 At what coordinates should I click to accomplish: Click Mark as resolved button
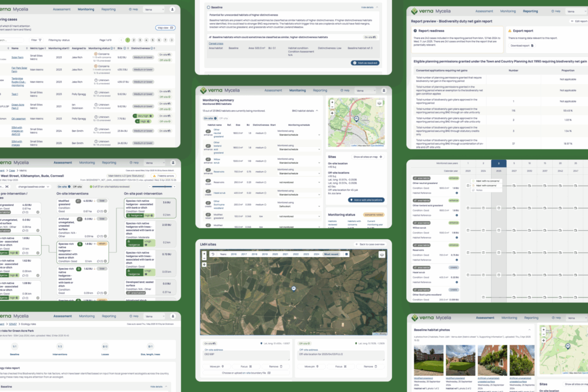click(365, 63)
